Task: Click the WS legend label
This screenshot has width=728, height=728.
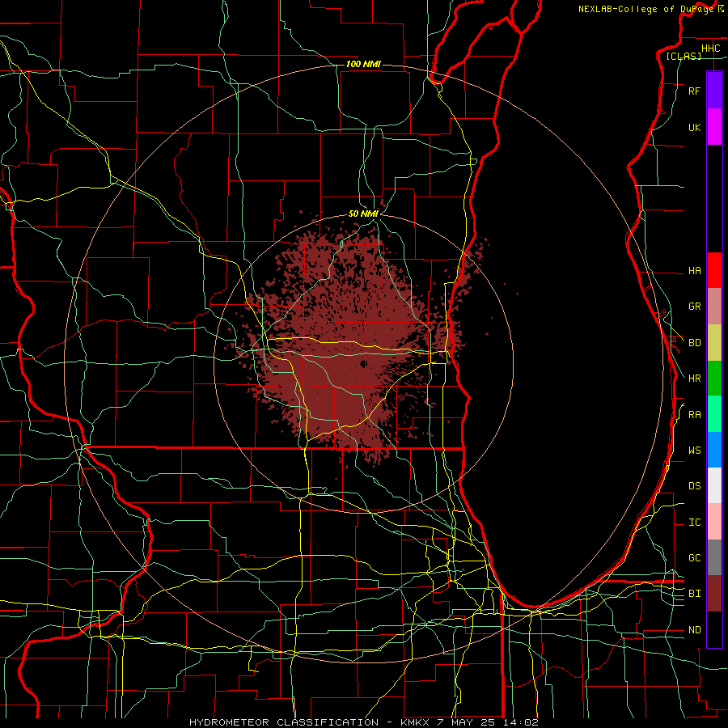Action: click(x=694, y=451)
